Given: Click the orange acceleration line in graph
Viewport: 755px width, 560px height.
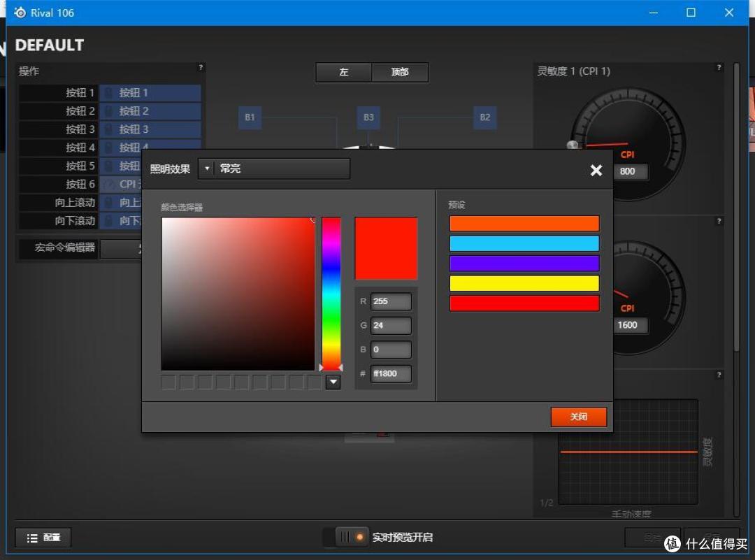Looking at the screenshot, I should pos(629,452).
